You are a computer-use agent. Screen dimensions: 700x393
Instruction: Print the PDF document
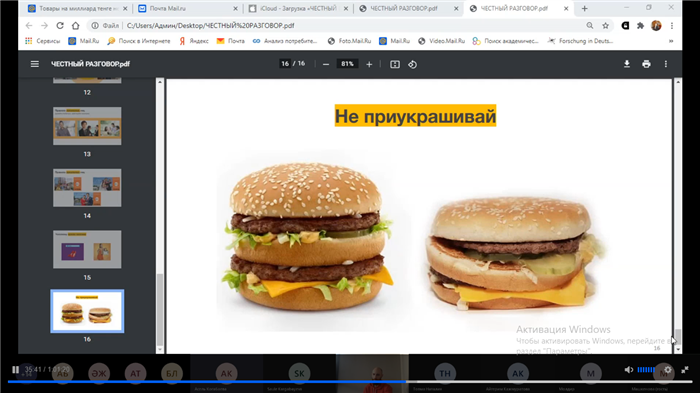point(646,64)
